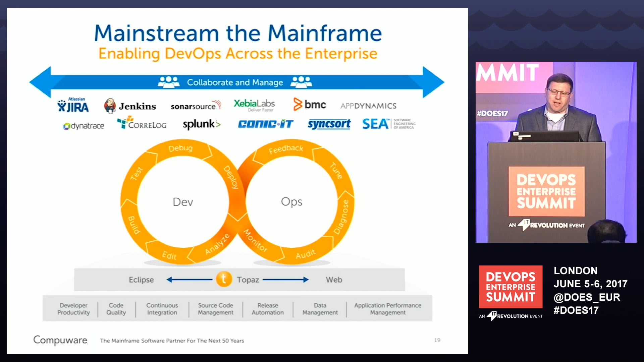
Task: Click the Monitor segment of Ops loop
Action: (256, 241)
